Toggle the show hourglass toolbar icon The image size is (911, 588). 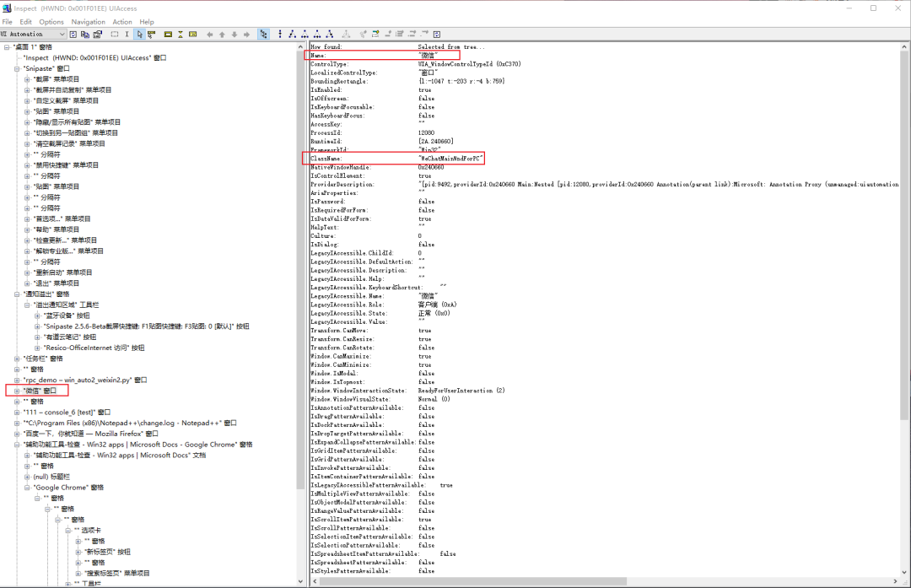(180, 34)
